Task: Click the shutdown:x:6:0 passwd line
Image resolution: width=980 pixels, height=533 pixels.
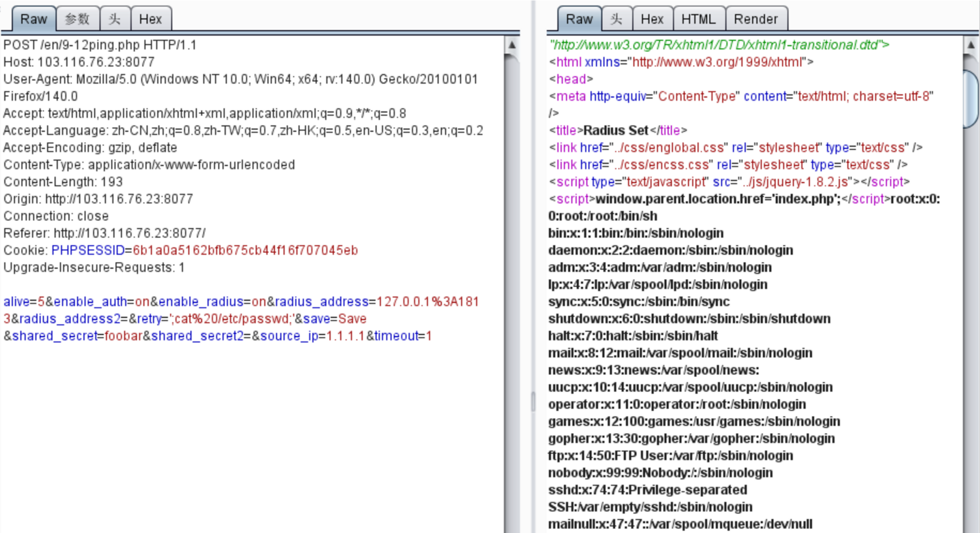Action: click(x=689, y=319)
